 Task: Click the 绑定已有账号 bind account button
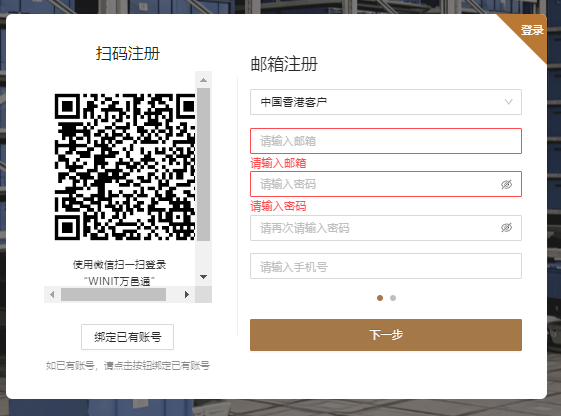pyautogui.click(x=127, y=337)
